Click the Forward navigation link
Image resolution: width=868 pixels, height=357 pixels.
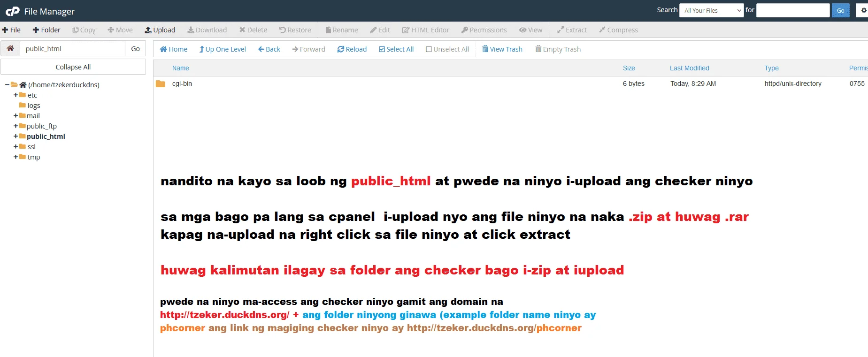click(308, 49)
